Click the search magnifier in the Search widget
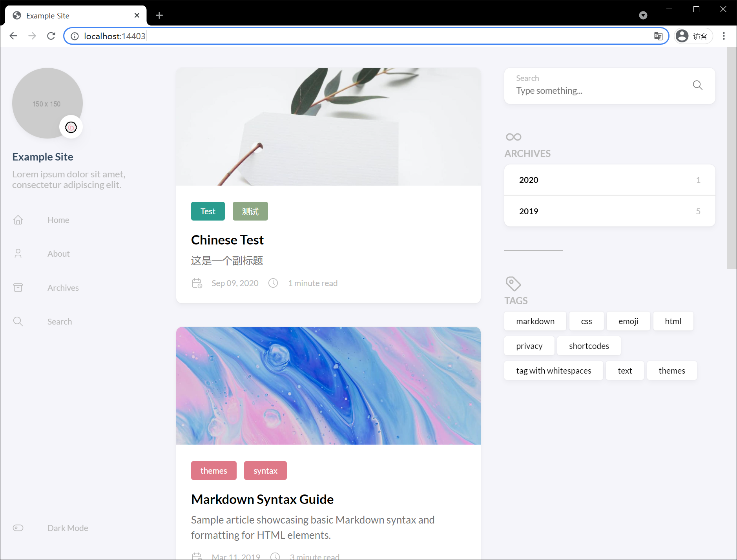This screenshot has height=560, width=737. (697, 85)
